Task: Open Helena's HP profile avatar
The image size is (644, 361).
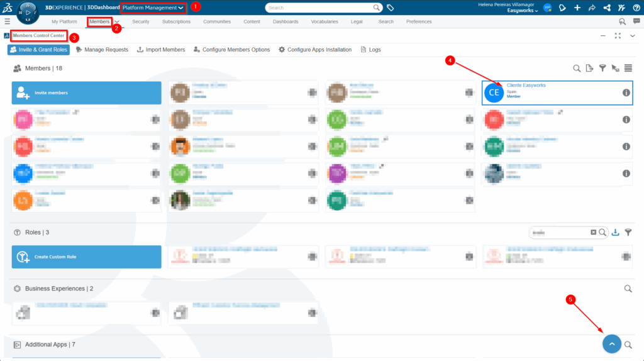Action: (548, 8)
